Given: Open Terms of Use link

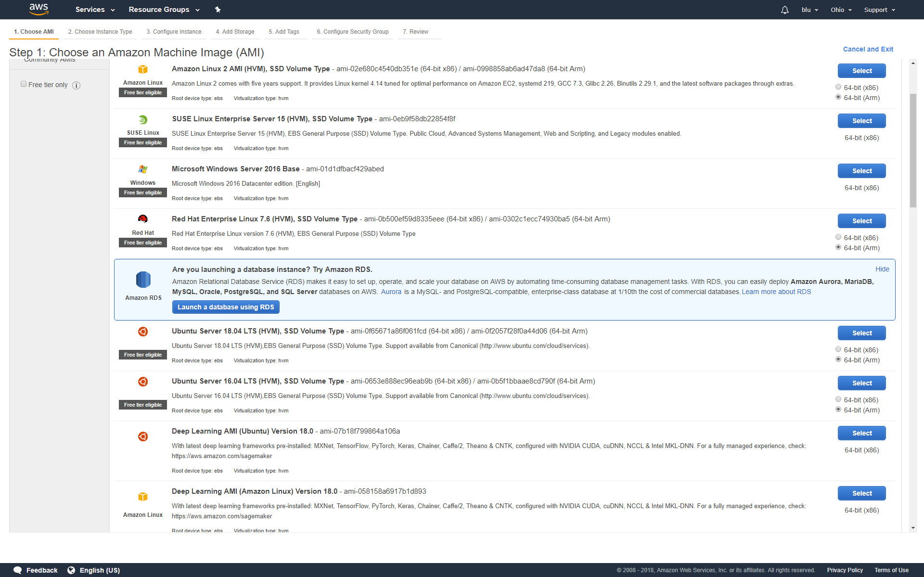Looking at the screenshot, I should (x=891, y=570).
